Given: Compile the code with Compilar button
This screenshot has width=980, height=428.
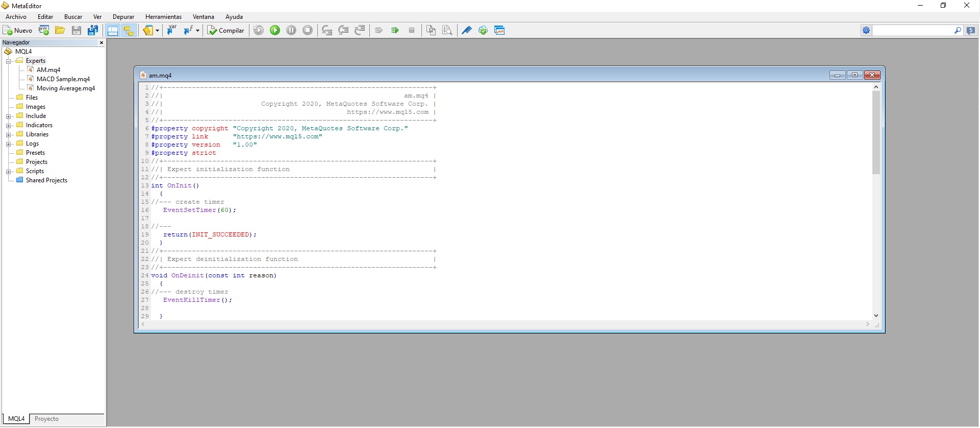Looking at the screenshot, I should [225, 30].
